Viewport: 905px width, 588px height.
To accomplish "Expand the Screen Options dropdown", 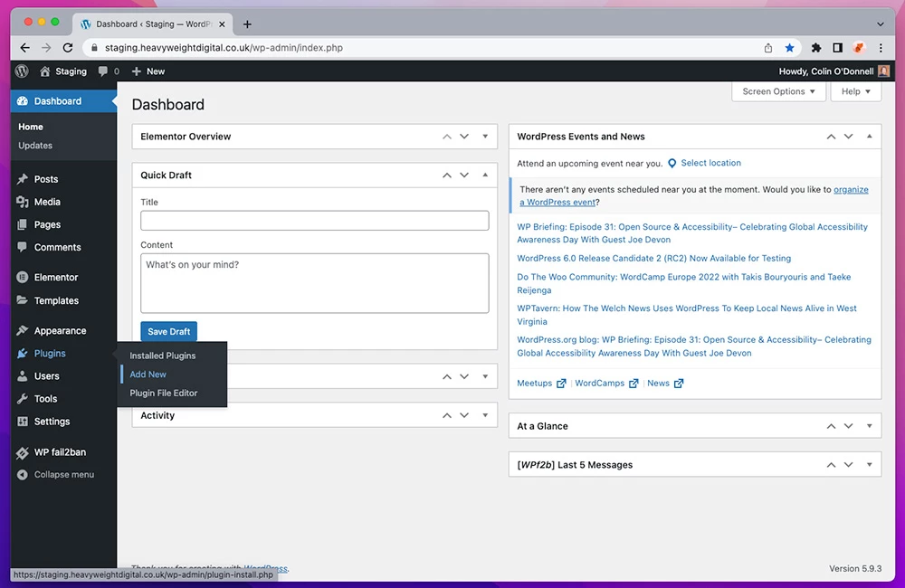I will point(778,91).
